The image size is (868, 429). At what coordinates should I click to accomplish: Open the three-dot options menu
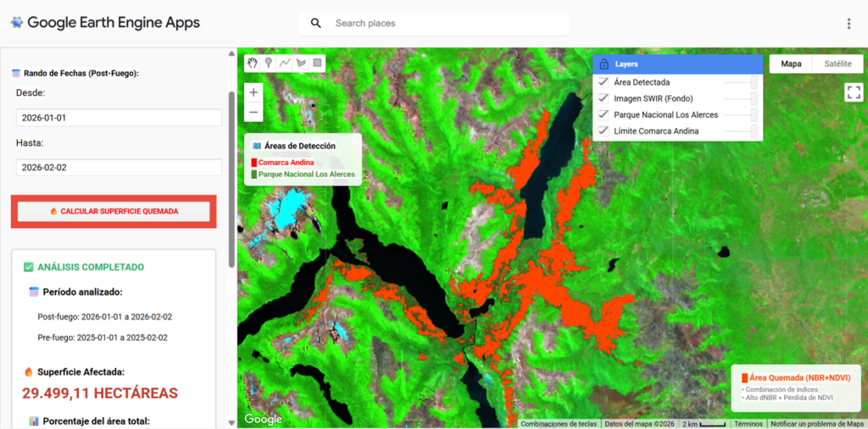coord(849,24)
